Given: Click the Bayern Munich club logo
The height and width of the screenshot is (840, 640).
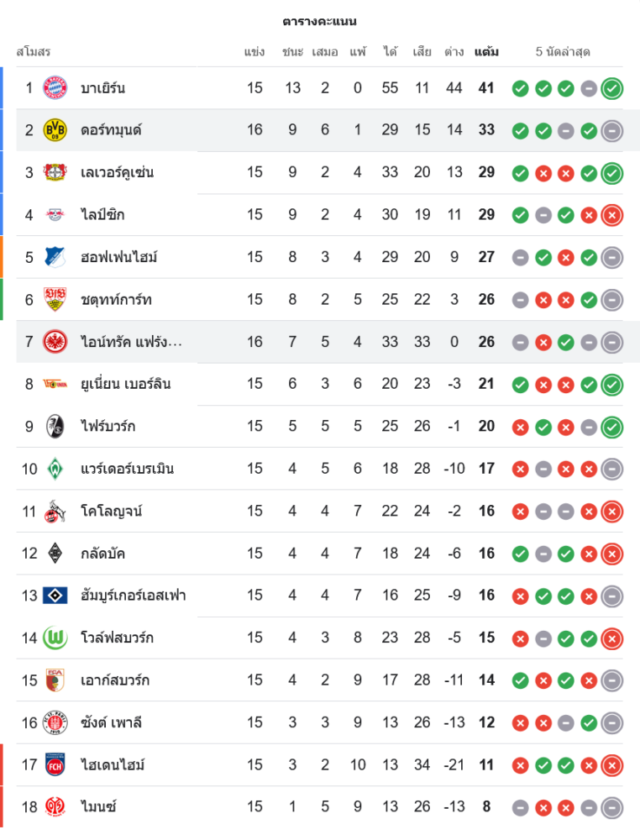Looking at the screenshot, I should click(55, 87).
